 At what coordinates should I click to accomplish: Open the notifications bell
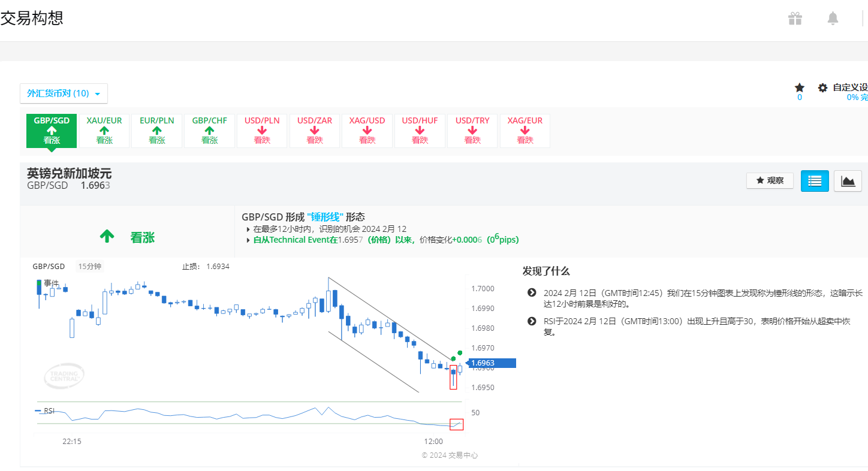833,19
